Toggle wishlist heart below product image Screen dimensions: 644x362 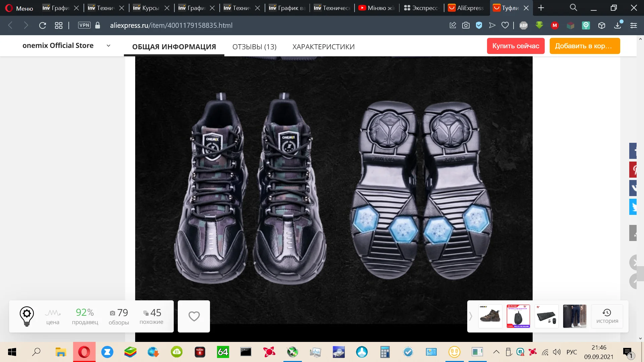[194, 316]
